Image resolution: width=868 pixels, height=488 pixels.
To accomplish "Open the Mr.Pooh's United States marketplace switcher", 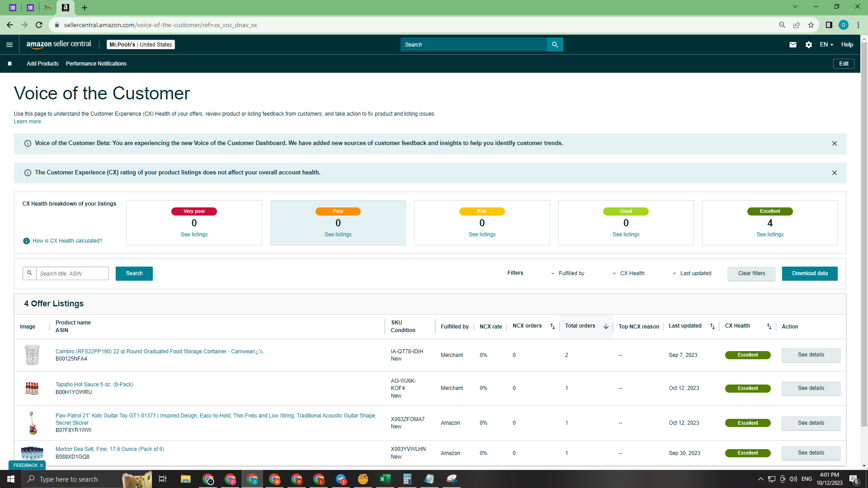I will point(141,45).
